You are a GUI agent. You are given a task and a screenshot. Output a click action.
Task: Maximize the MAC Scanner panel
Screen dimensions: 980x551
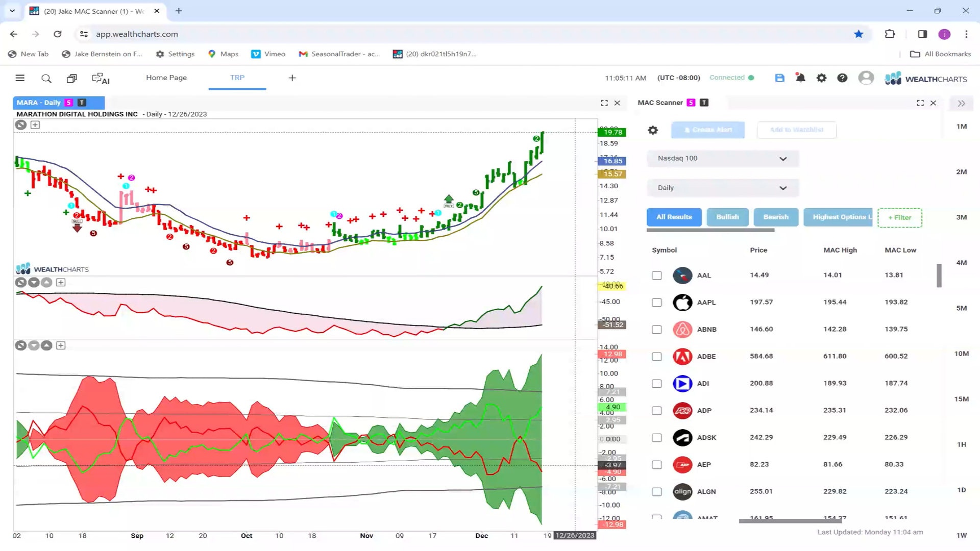click(920, 103)
